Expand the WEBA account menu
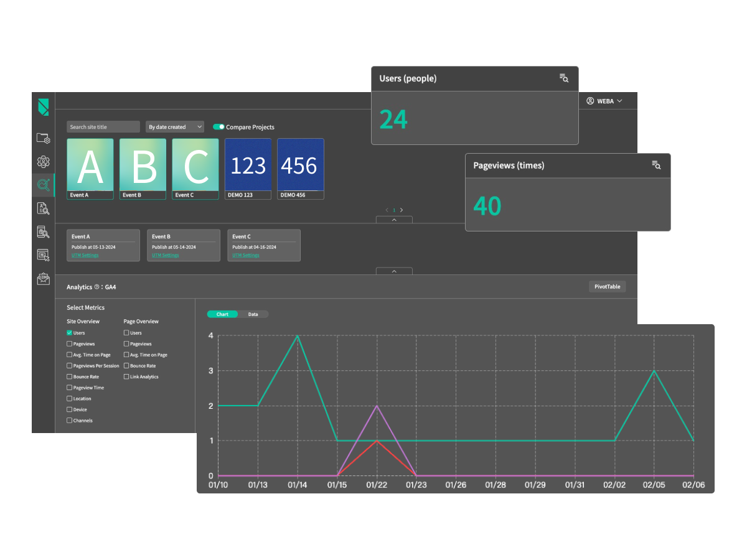 coord(604,101)
